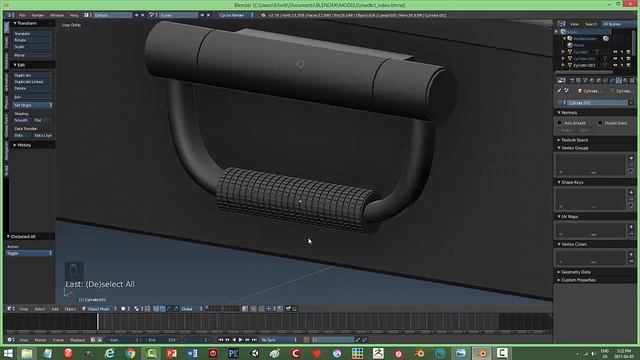This screenshot has width=640, height=360.
Task: Select Cylinder.002 in the outliner
Action: (584, 65)
